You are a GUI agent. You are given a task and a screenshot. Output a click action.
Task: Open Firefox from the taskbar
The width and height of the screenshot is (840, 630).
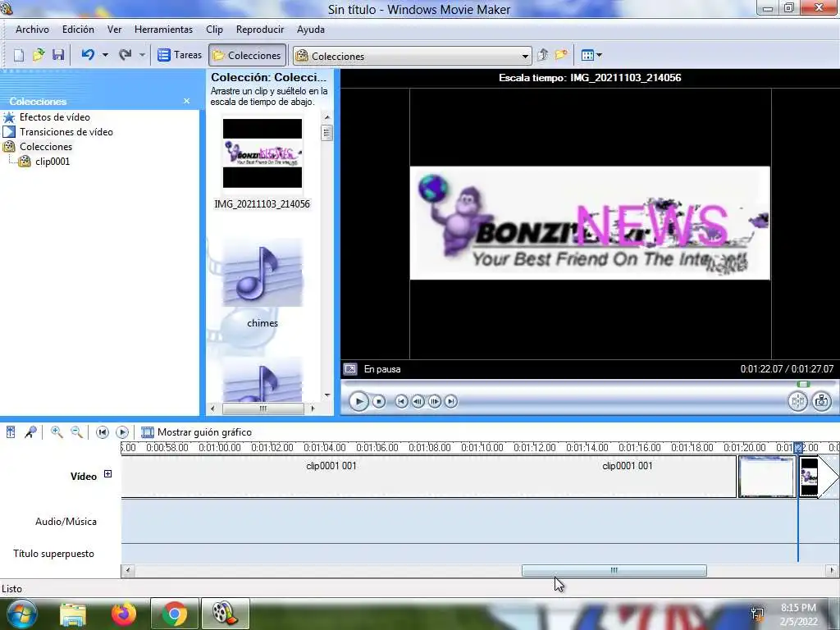tap(124, 614)
